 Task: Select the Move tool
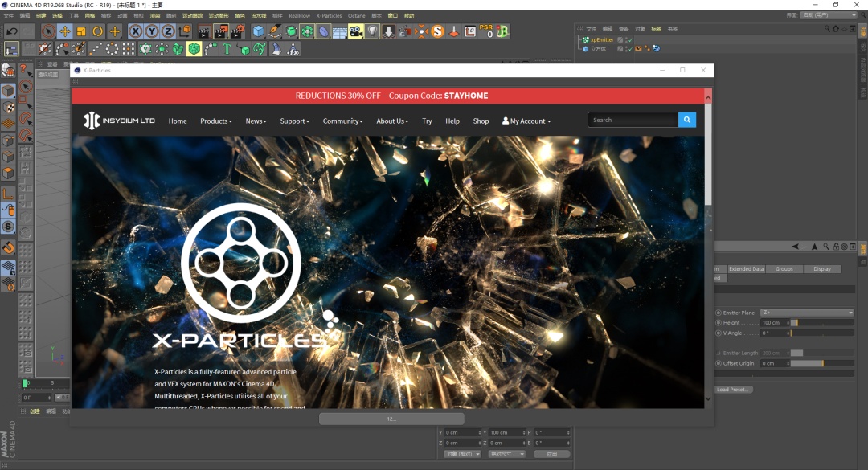[64, 31]
